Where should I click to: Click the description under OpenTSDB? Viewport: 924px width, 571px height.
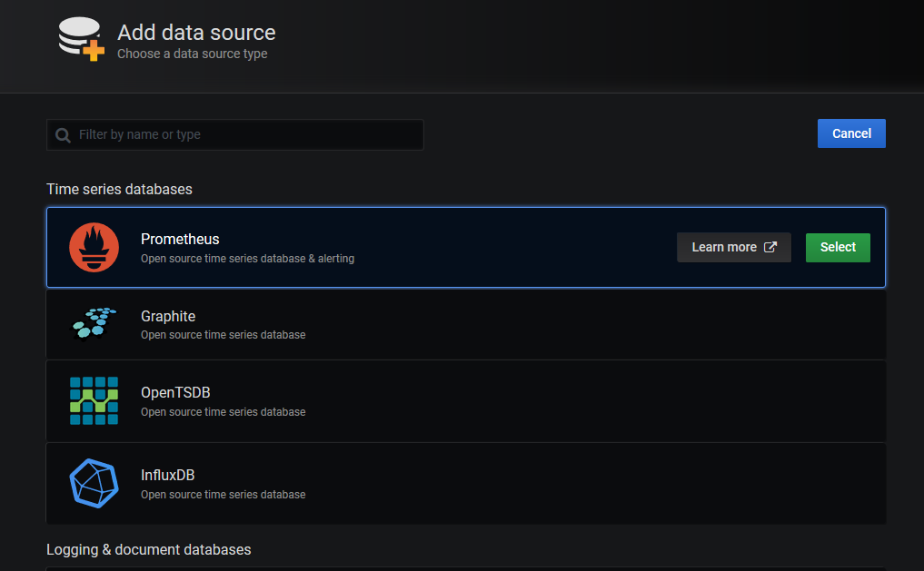[x=224, y=412]
